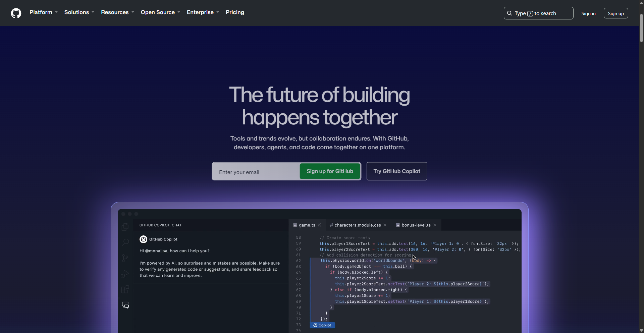Click the file icon on the bonus-level.ts tab
The width and height of the screenshot is (644, 333).
tap(398, 225)
